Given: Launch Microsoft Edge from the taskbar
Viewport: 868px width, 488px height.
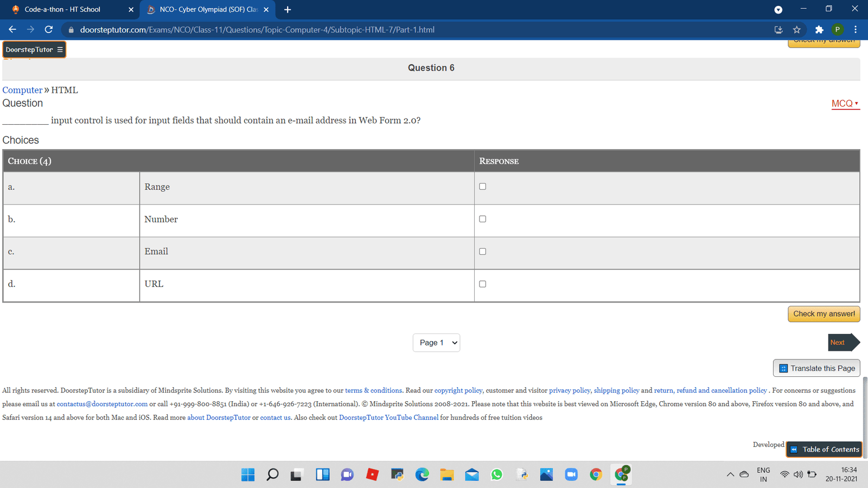Looking at the screenshot, I should (422, 474).
